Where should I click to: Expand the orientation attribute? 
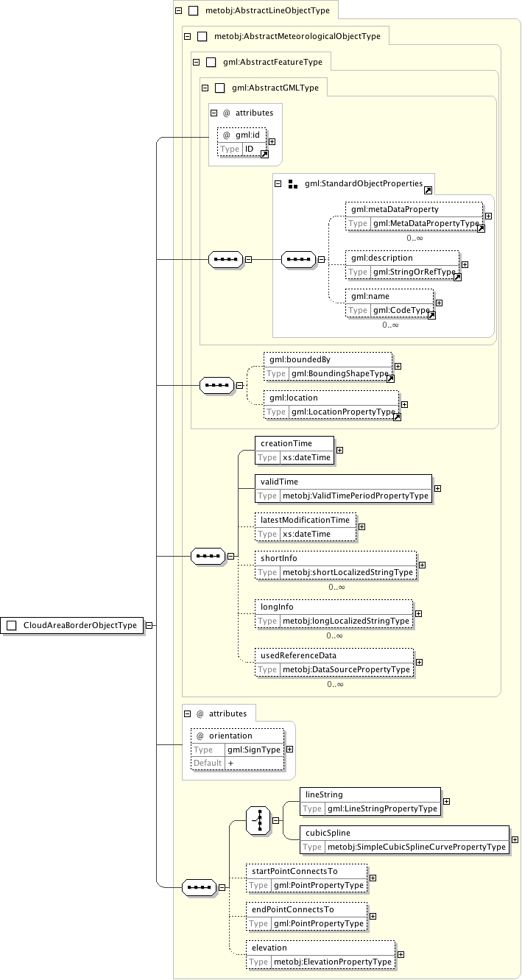(x=289, y=750)
